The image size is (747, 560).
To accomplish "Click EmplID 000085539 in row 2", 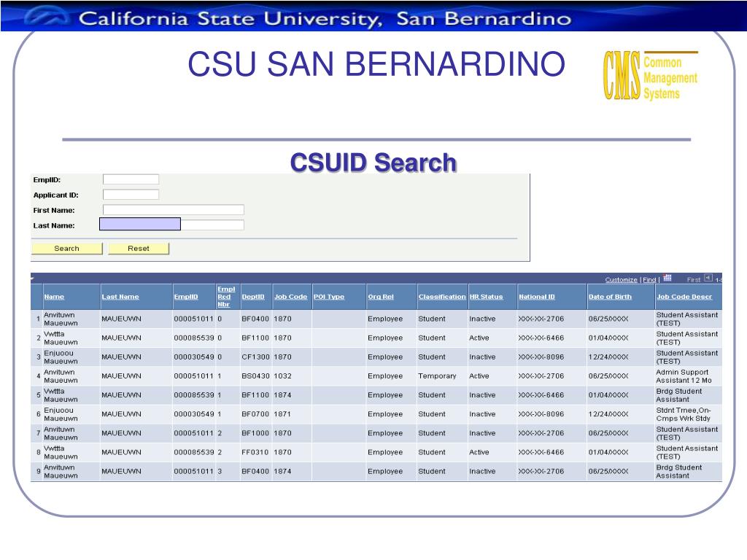I will (x=194, y=338).
